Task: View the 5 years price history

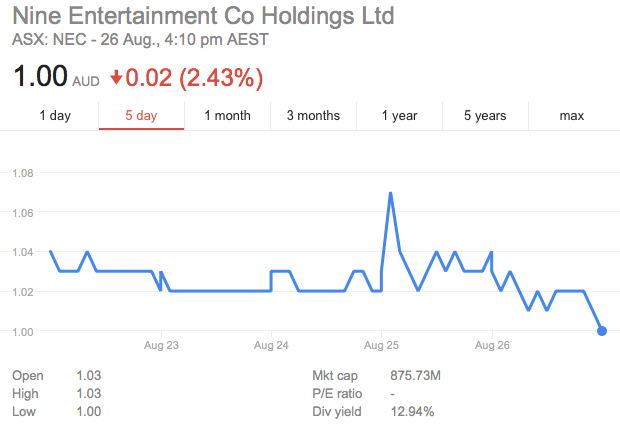Action: (485, 115)
